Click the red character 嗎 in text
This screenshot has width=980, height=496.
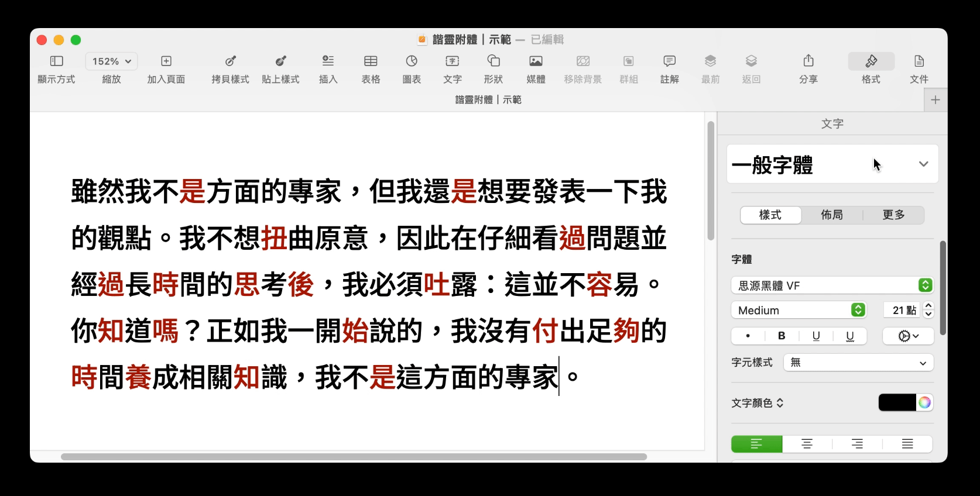[165, 331]
